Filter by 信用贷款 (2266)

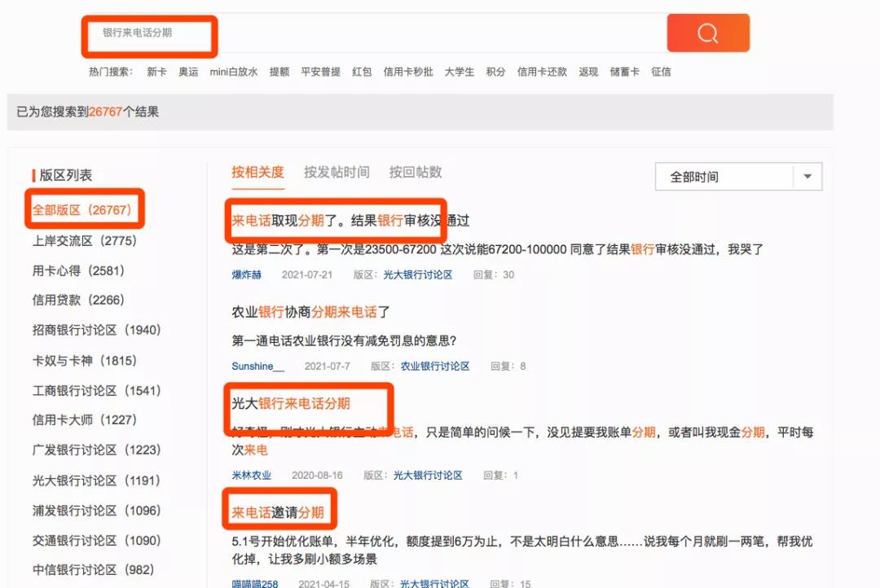78,301
